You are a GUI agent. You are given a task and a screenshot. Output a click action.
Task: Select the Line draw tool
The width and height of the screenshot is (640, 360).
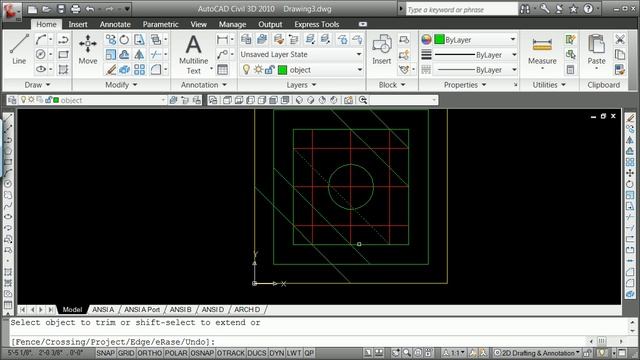pyautogui.click(x=19, y=49)
